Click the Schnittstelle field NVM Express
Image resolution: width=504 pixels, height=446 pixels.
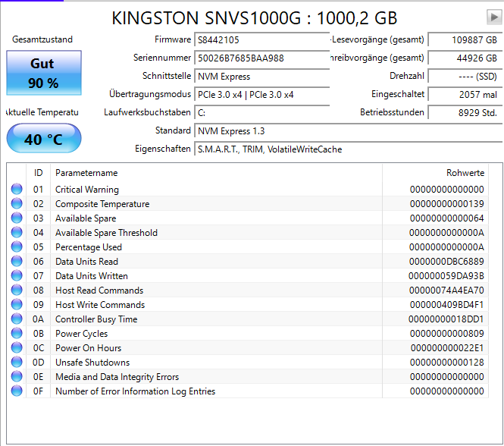pos(262,77)
